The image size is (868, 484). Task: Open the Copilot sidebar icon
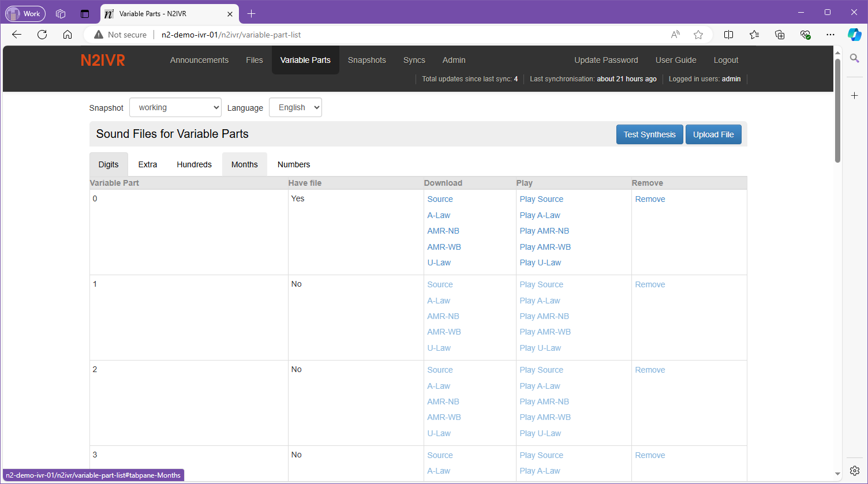pyautogui.click(x=854, y=35)
